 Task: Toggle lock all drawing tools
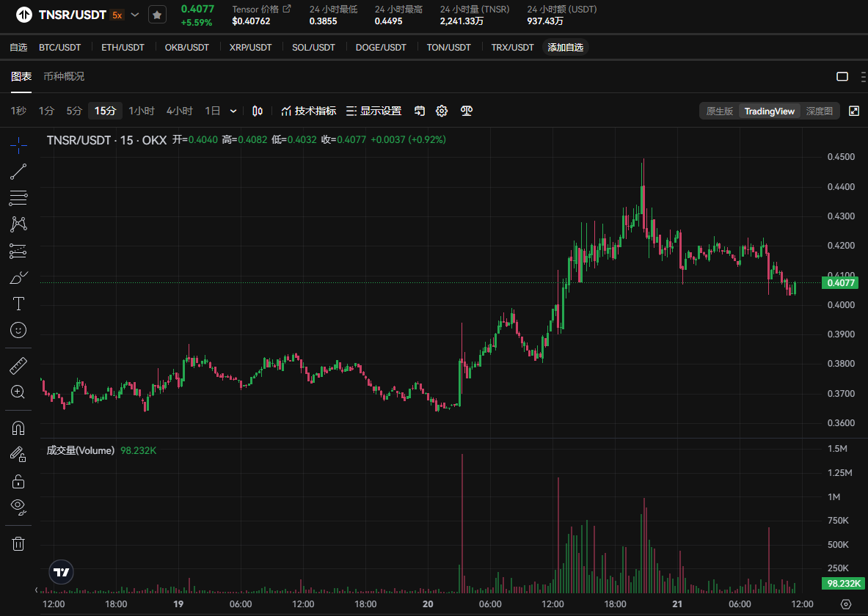(18, 481)
